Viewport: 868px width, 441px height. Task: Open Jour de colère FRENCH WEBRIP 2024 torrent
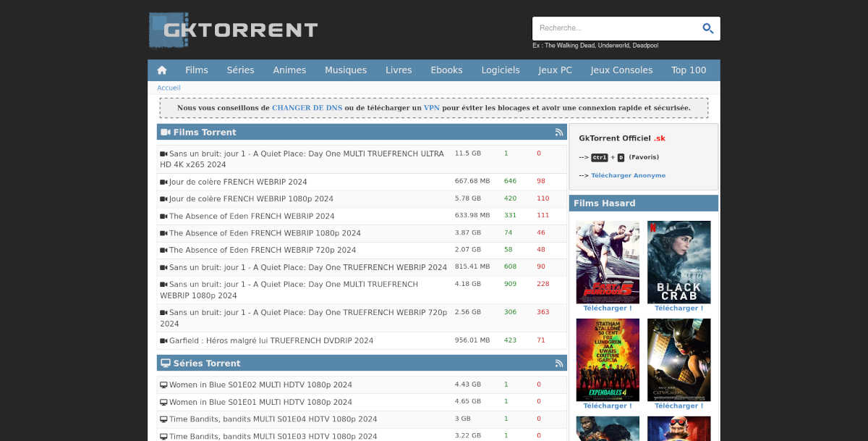click(238, 182)
